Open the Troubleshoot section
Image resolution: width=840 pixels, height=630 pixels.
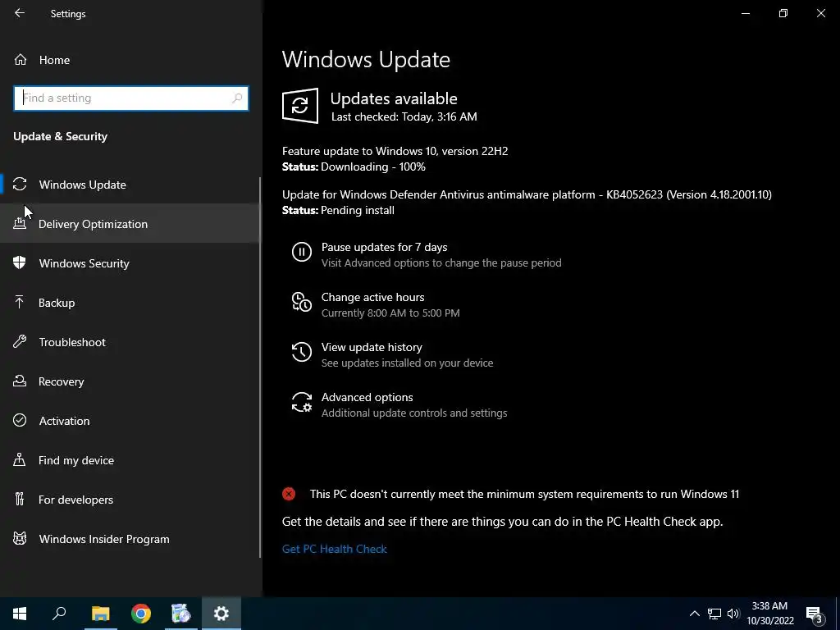[x=130, y=342]
